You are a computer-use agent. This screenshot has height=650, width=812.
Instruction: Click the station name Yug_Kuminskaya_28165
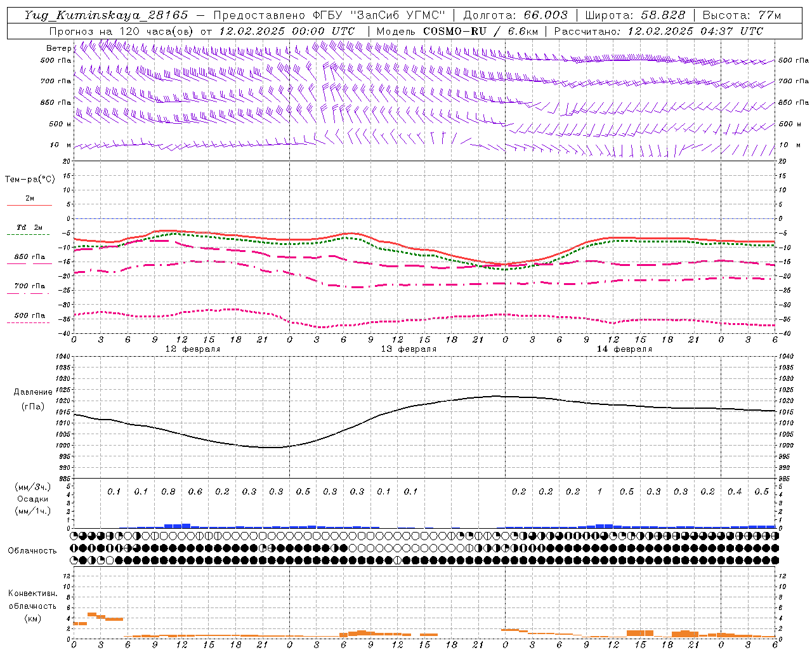[x=106, y=15]
